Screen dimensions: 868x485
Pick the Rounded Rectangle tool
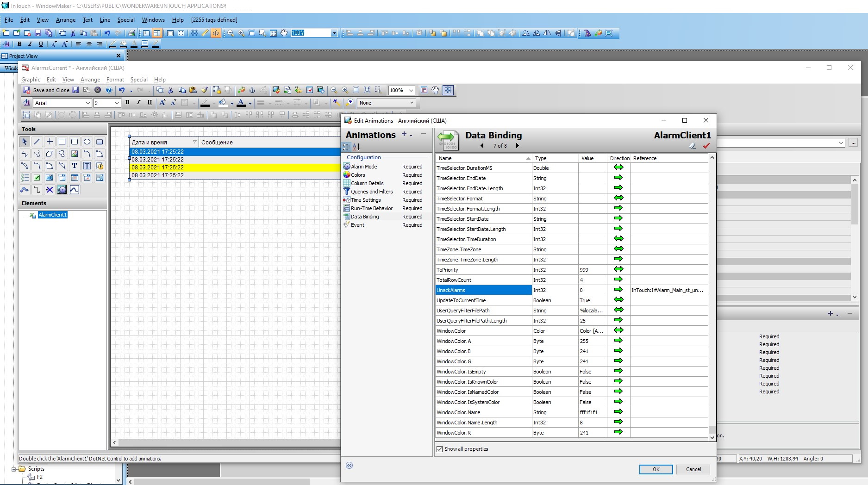point(75,142)
